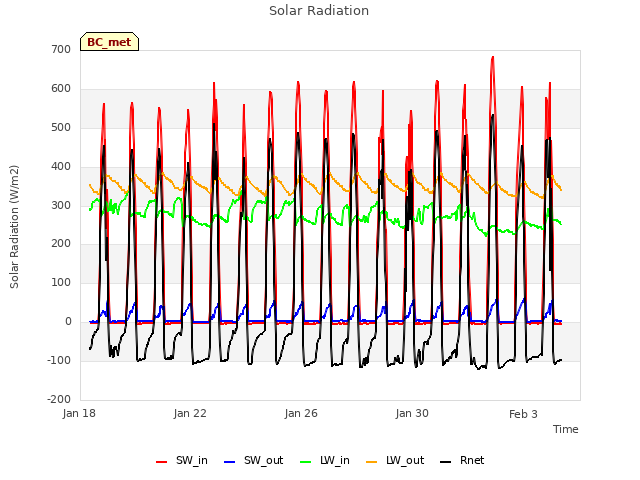The image size is (640, 480).
Task: Click the Jan 18 x-axis tick label
Action: [79, 413]
